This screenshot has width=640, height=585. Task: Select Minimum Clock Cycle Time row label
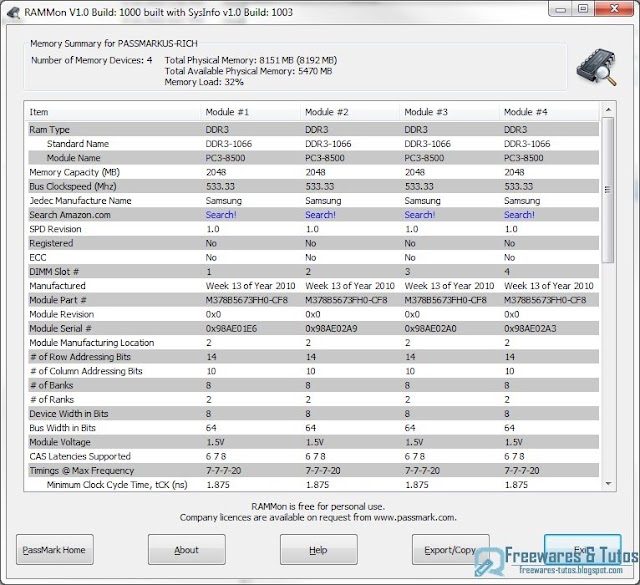tap(117, 485)
